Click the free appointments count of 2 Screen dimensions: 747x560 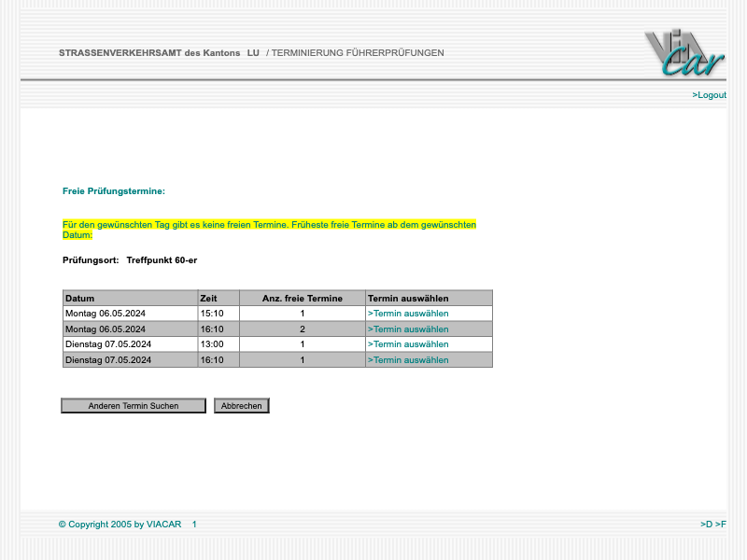pyautogui.click(x=303, y=329)
